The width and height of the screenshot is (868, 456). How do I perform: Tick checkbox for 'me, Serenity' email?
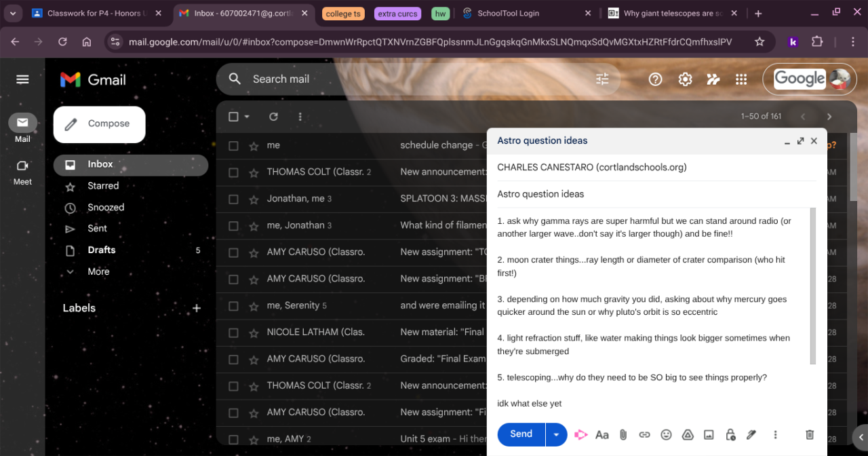233,306
